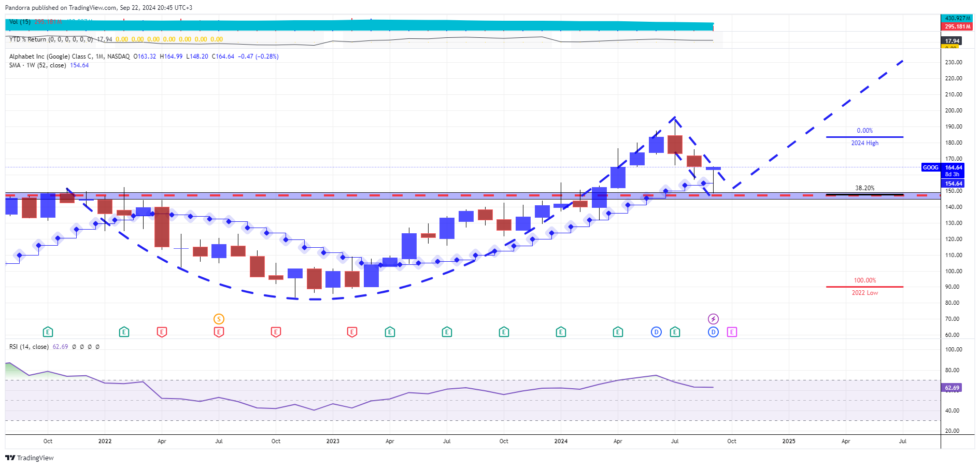This screenshot has height=467, width=980.
Task: Select the red earnings marker for April 2022
Action: pyautogui.click(x=162, y=332)
